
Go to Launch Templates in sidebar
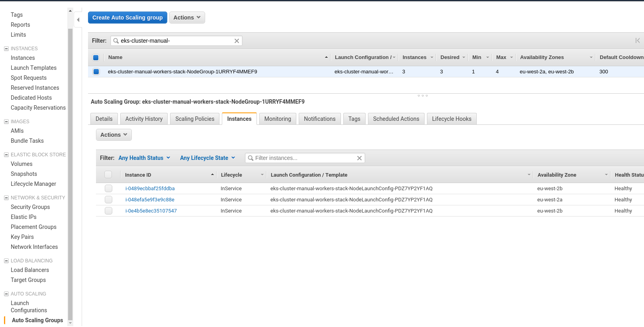pyautogui.click(x=33, y=68)
